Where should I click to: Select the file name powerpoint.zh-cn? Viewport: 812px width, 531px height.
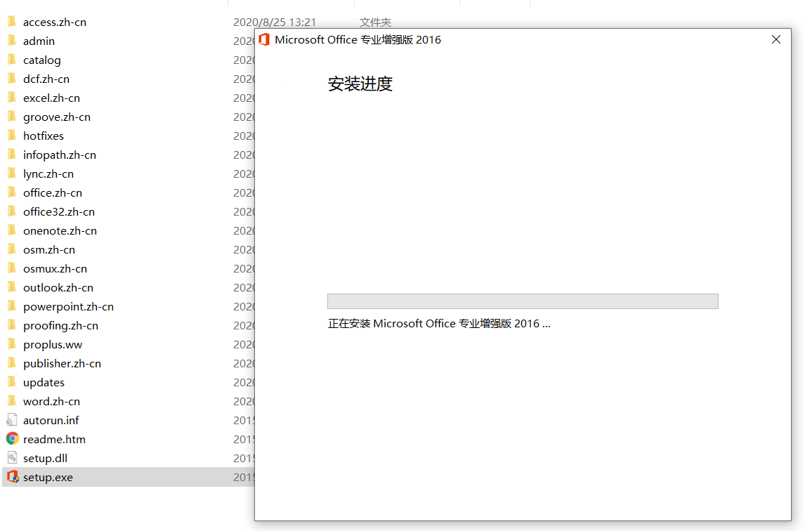pyautogui.click(x=68, y=307)
